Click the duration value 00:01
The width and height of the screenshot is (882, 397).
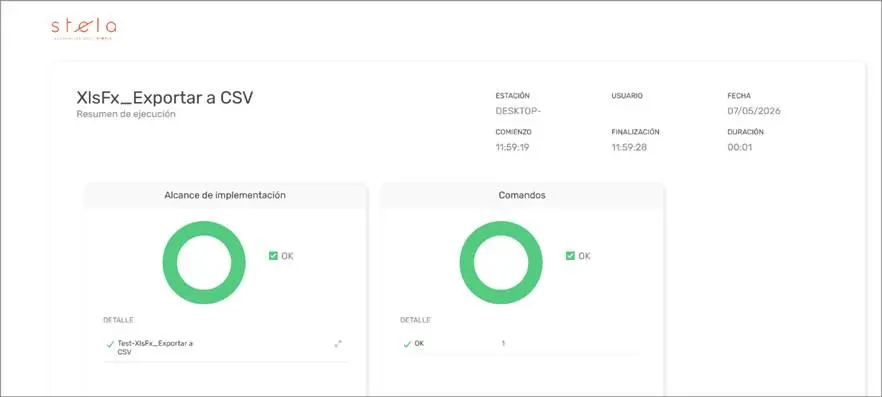(740, 147)
